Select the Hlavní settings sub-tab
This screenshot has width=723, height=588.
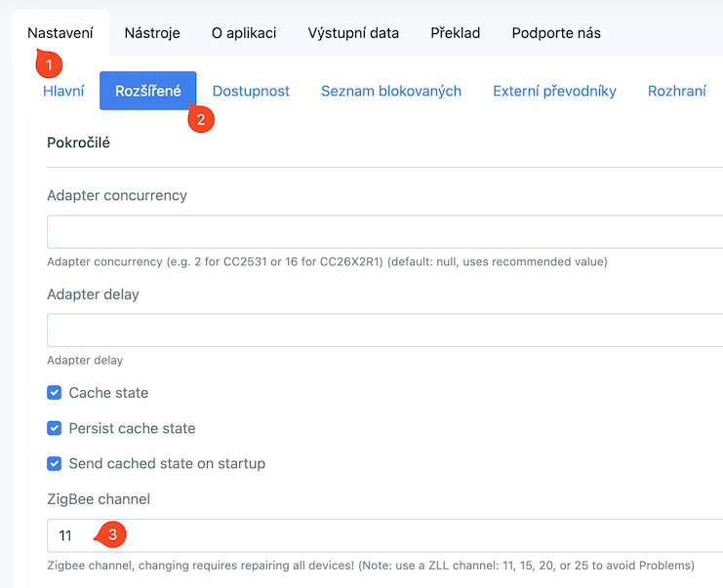tap(63, 91)
